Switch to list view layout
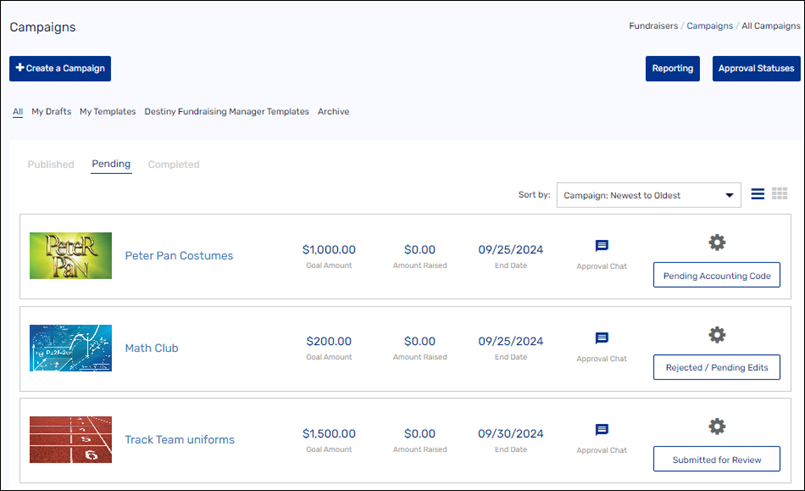This screenshot has height=491, width=805. click(757, 194)
